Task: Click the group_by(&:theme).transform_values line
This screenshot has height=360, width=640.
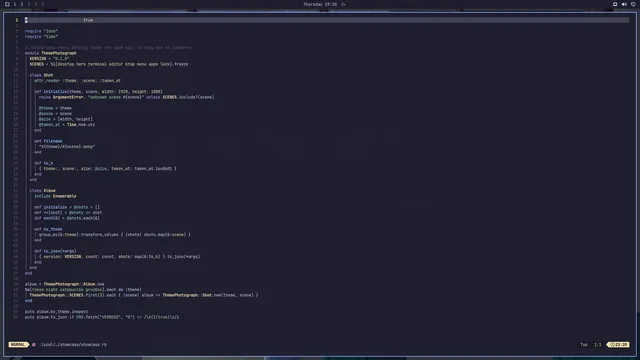Action: (115, 235)
